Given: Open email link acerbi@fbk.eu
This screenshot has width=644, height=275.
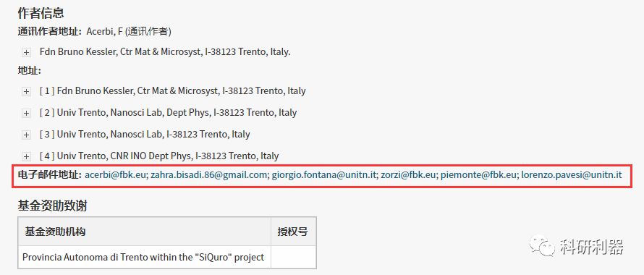Looking at the screenshot, I should (x=115, y=175).
